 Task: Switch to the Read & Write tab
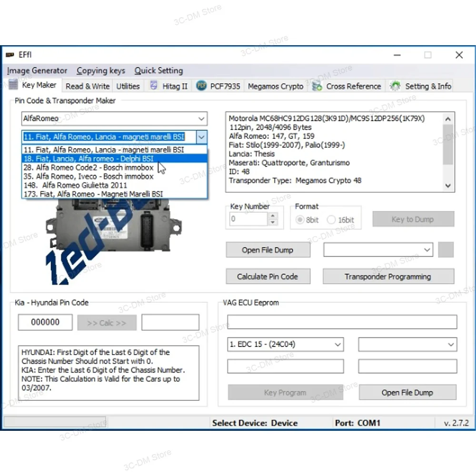click(x=88, y=86)
